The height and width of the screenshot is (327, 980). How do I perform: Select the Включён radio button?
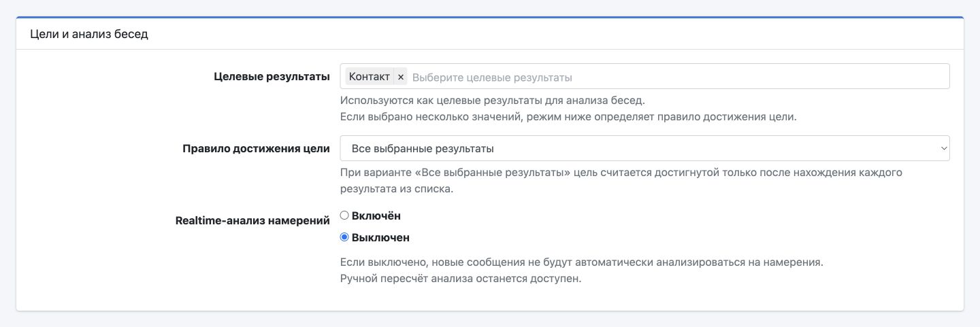(x=344, y=216)
